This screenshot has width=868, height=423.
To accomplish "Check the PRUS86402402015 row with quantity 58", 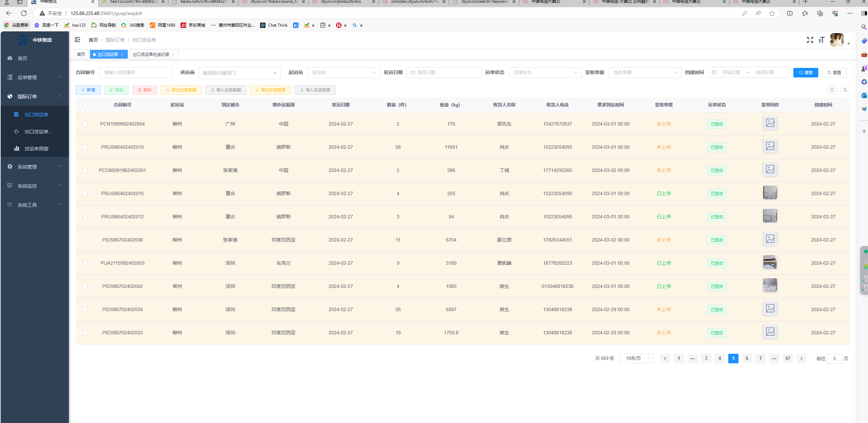I will coord(85,147).
